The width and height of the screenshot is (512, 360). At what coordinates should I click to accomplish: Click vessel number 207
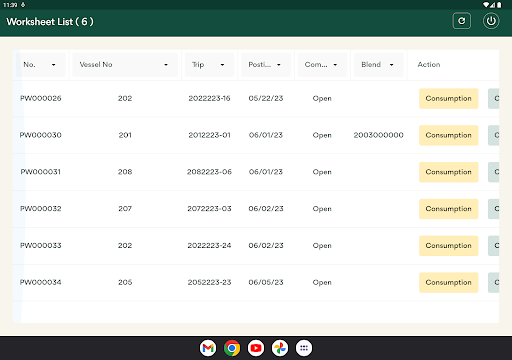tap(125, 209)
